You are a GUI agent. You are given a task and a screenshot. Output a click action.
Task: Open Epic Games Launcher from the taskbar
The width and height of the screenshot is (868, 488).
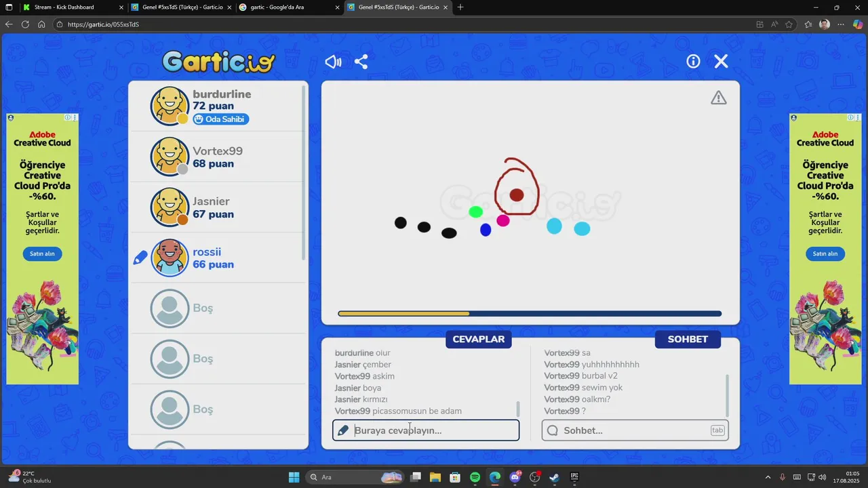pos(574,477)
